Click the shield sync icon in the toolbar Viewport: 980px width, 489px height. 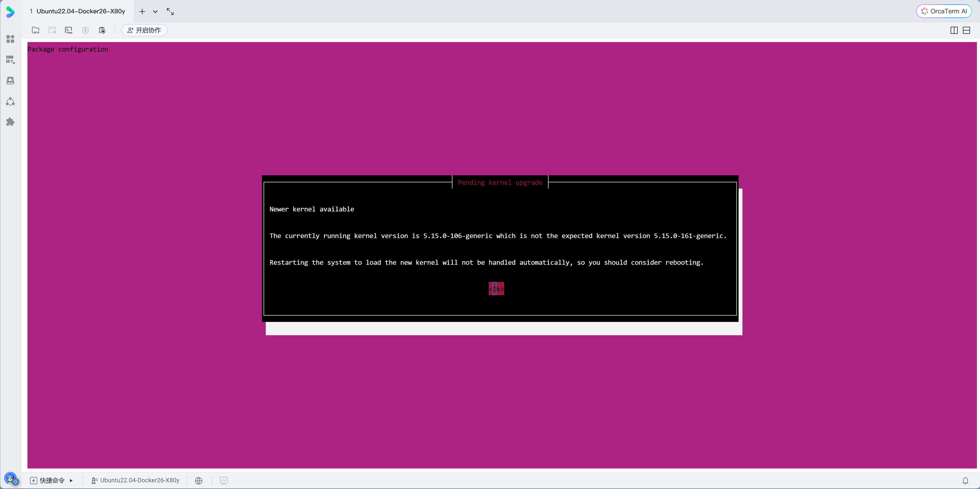[x=85, y=30]
